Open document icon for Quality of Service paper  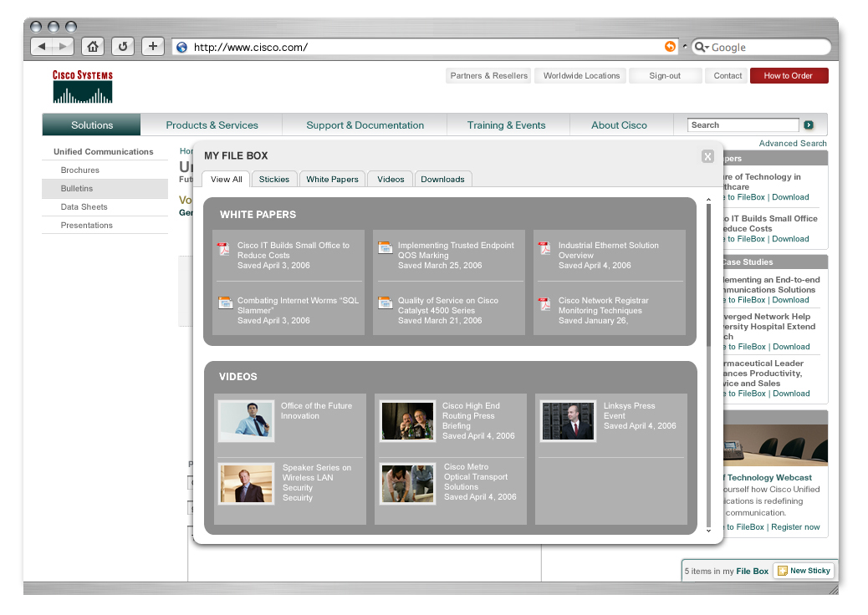[385, 302]
